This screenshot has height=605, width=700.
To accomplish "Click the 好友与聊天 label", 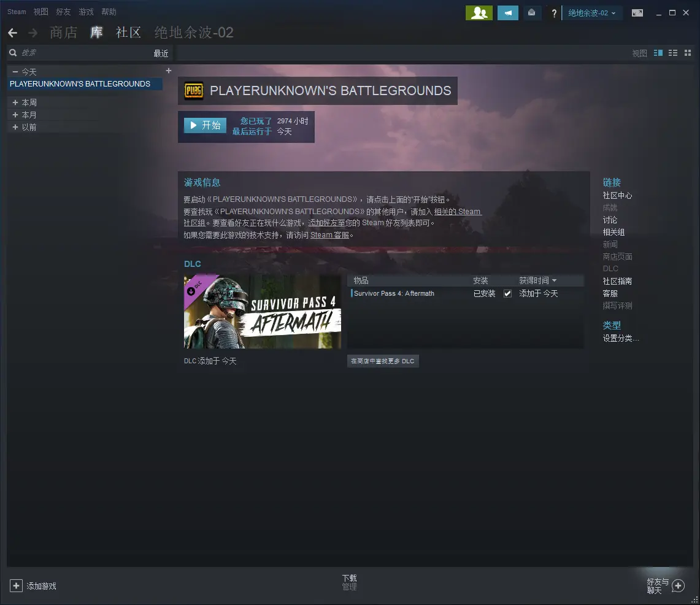I will coord(658,586).
